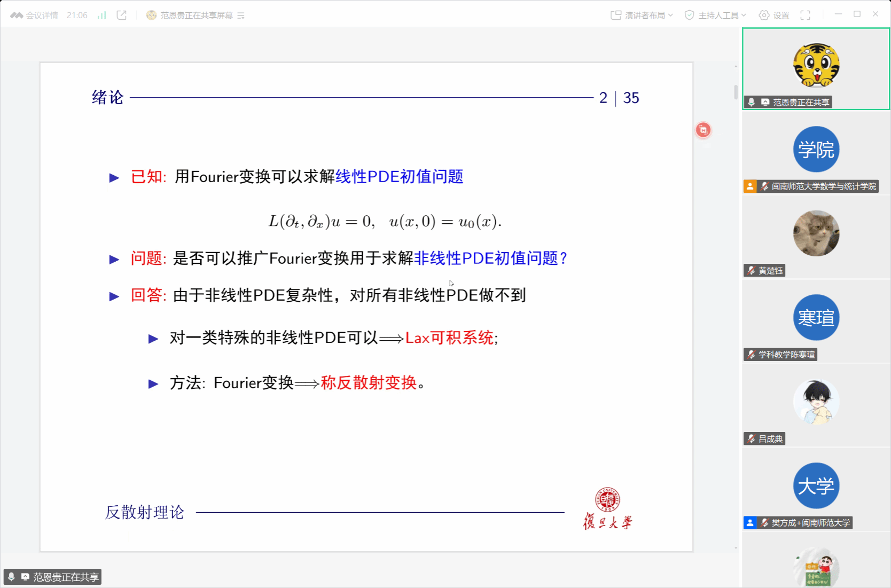
Task: Select the tiger avatar presenter tile
Action: click(x=816, y=66)
